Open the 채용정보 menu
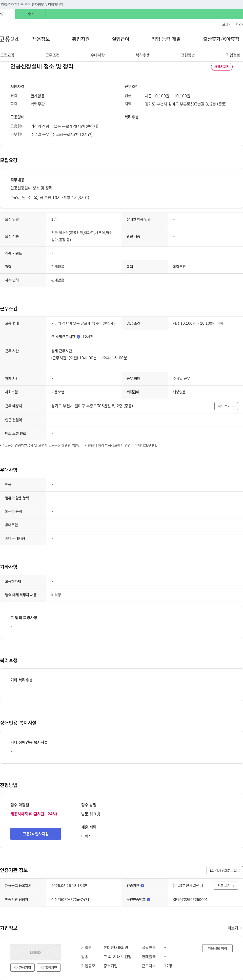 41,39
